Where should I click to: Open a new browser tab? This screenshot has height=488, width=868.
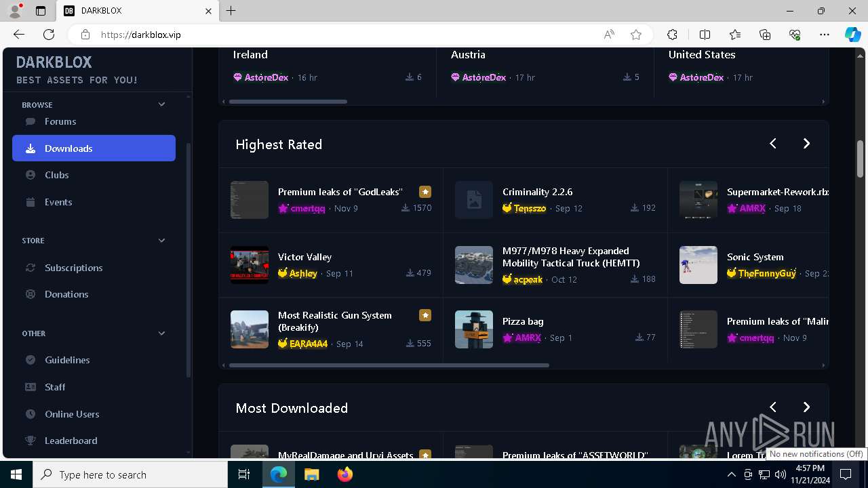click(231, 11)
